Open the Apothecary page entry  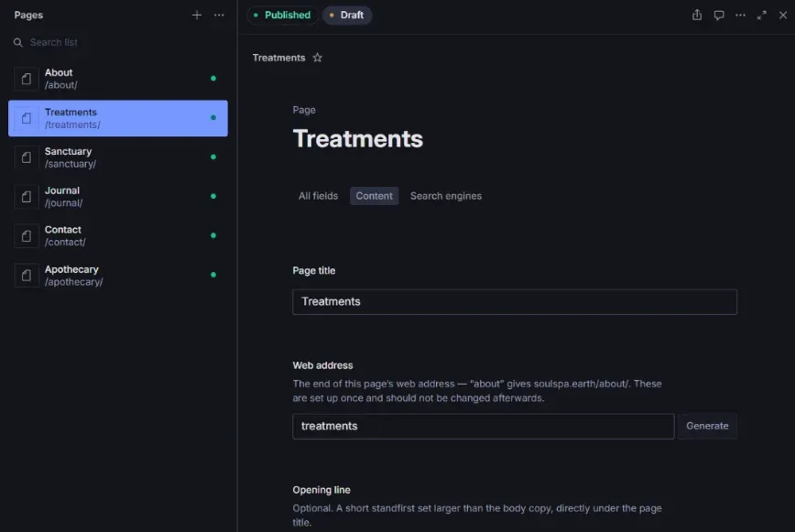point(117,275)
